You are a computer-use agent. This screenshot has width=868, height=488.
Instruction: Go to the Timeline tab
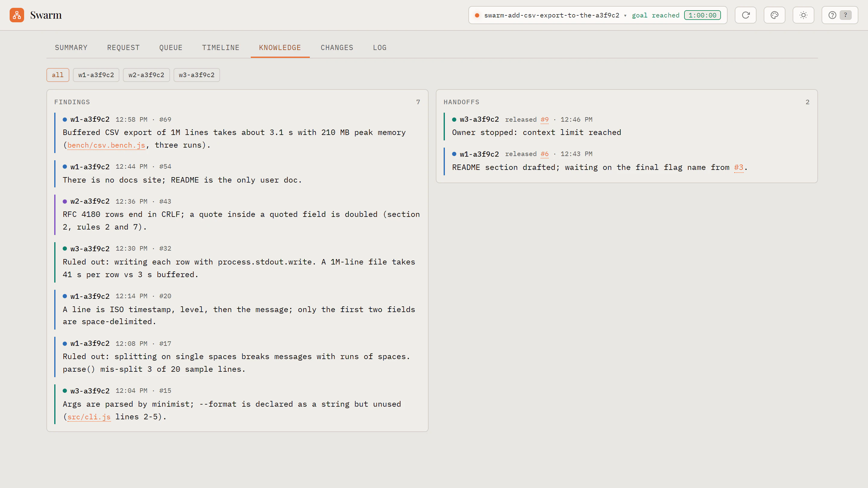point(221,48)
